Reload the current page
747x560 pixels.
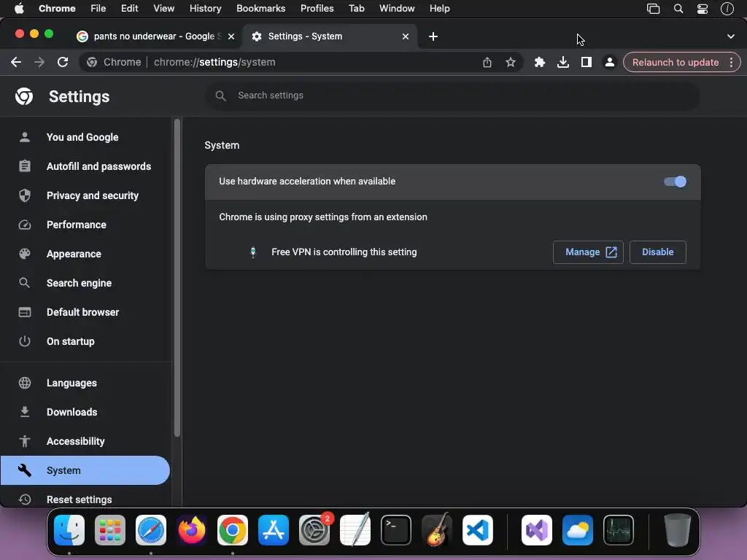(x=63, y=63)
